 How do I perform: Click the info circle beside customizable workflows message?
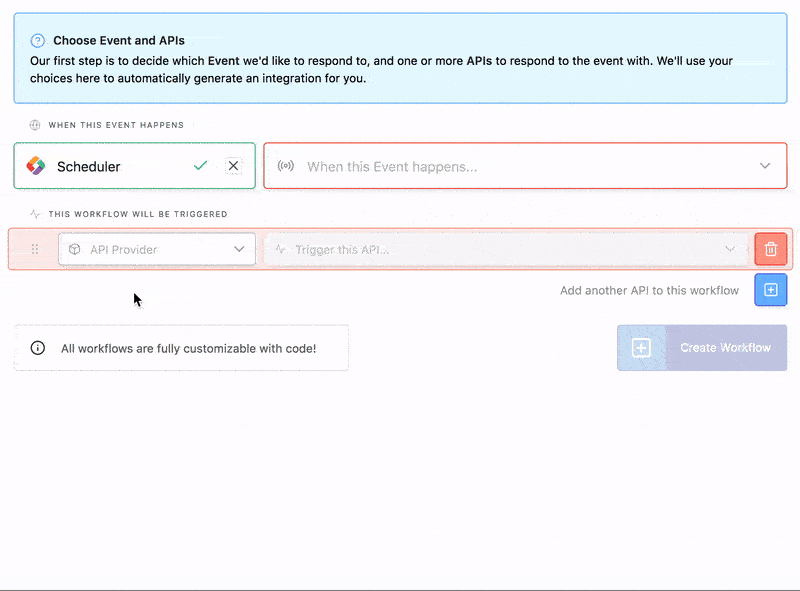click(37, 347)
